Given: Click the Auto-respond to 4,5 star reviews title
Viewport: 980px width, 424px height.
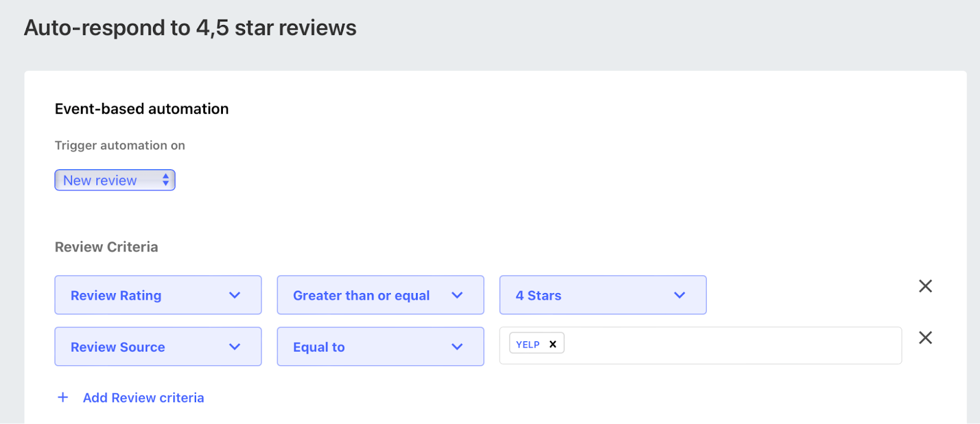Looking at the screenshot, I should (190, 28).
